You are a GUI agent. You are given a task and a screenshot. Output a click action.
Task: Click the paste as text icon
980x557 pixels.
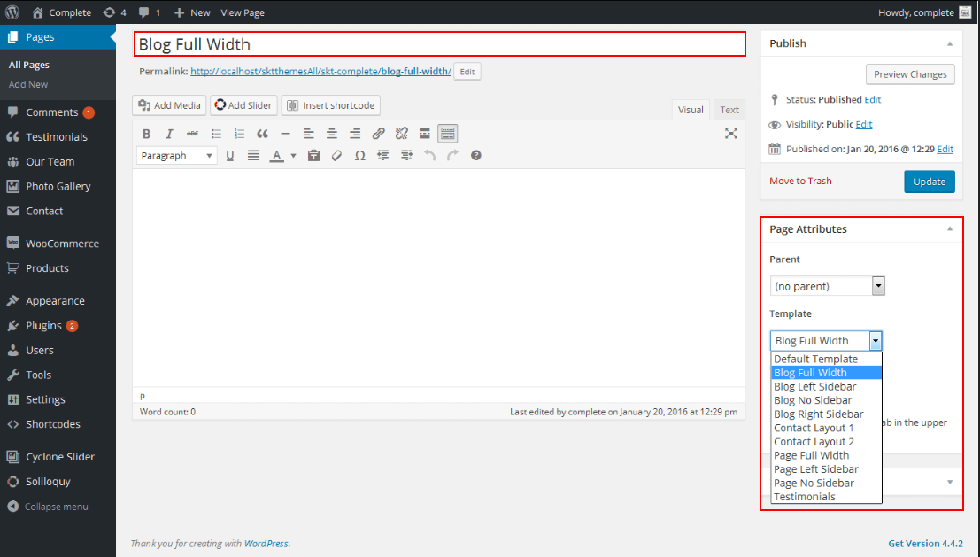(313, 156)
